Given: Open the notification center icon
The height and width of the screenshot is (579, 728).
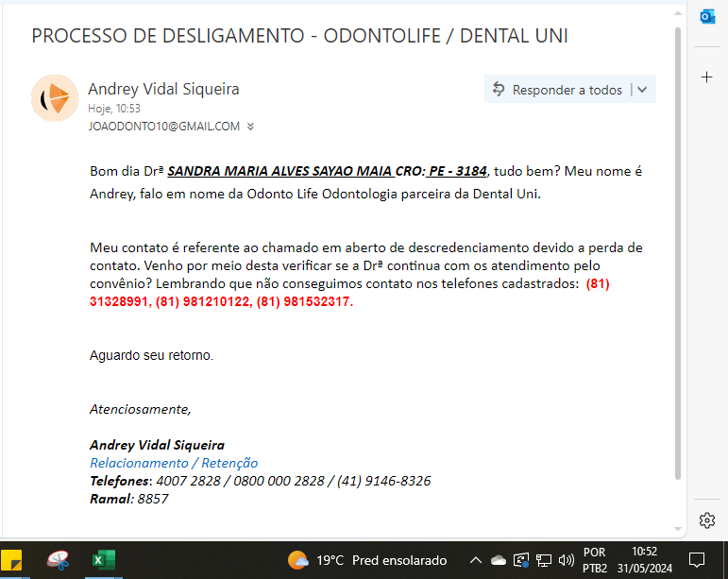Looking at the screenshot, I should 697,560.
